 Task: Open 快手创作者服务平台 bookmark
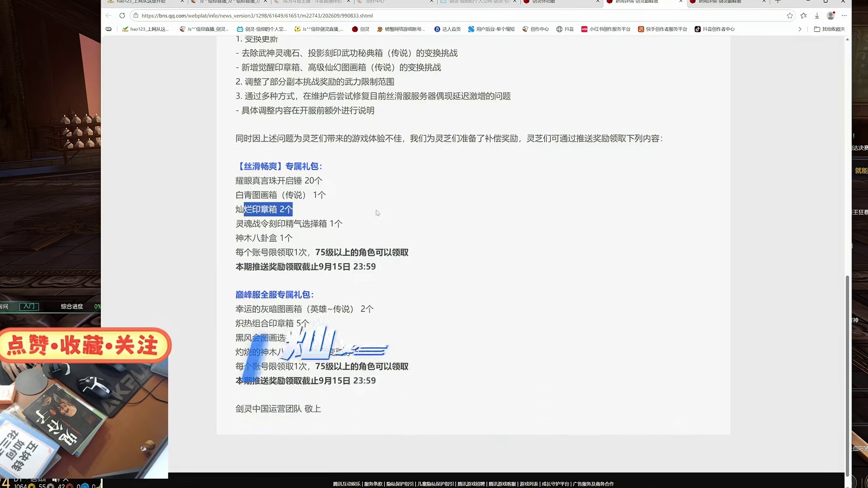pyautogui.click(x=662, y=29)
